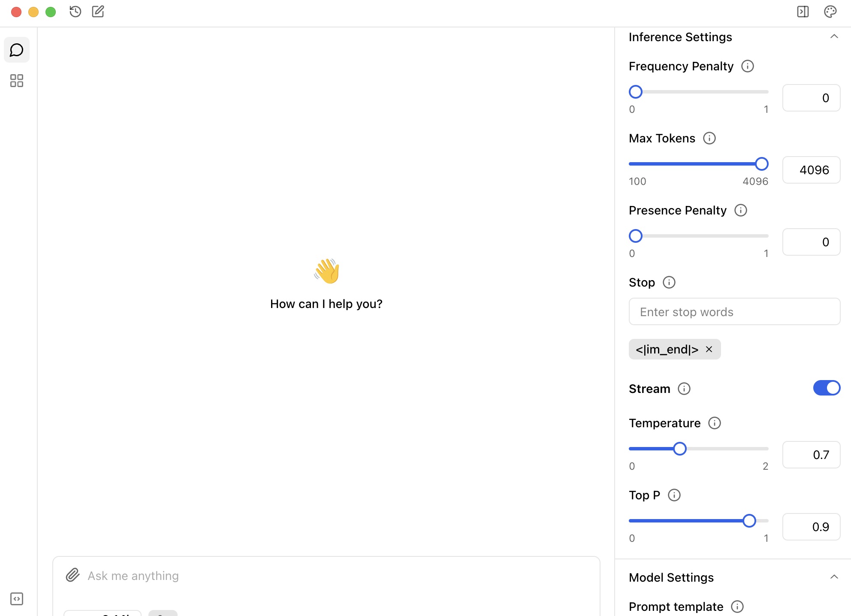Show info tooltip for Temperature
Screen dimensions: 851x616
[x=714, y=423]
